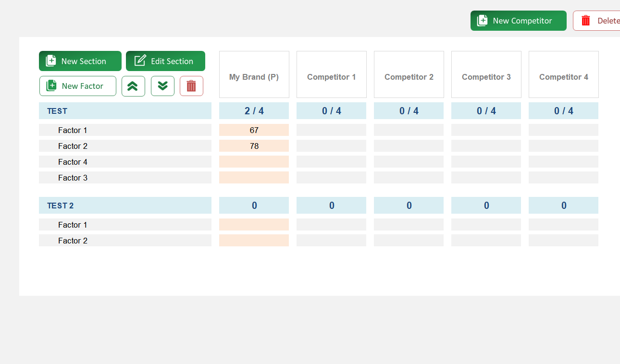
Task: Click the New Competitor icon
Action: [481, 20]
